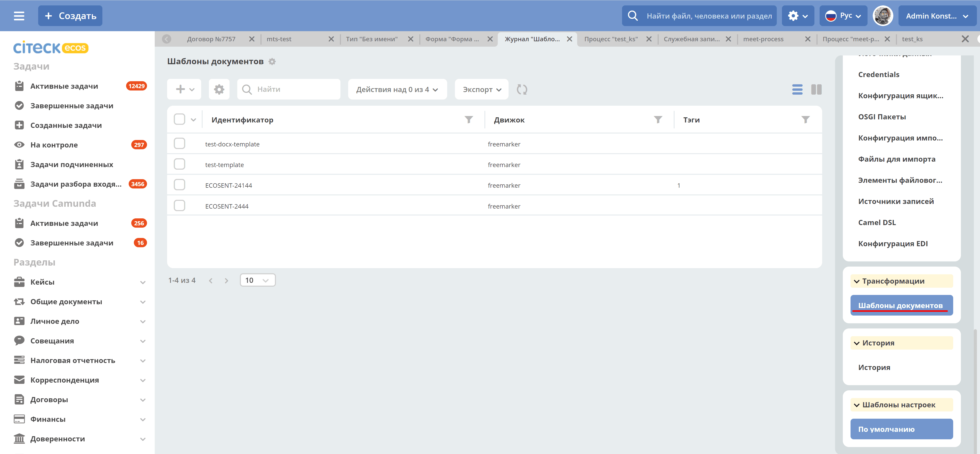Image resolution: width=980 pixels, height=454 pixels.
Task: Collapse the Трансформации section
Action: click(x=901, y=281)
